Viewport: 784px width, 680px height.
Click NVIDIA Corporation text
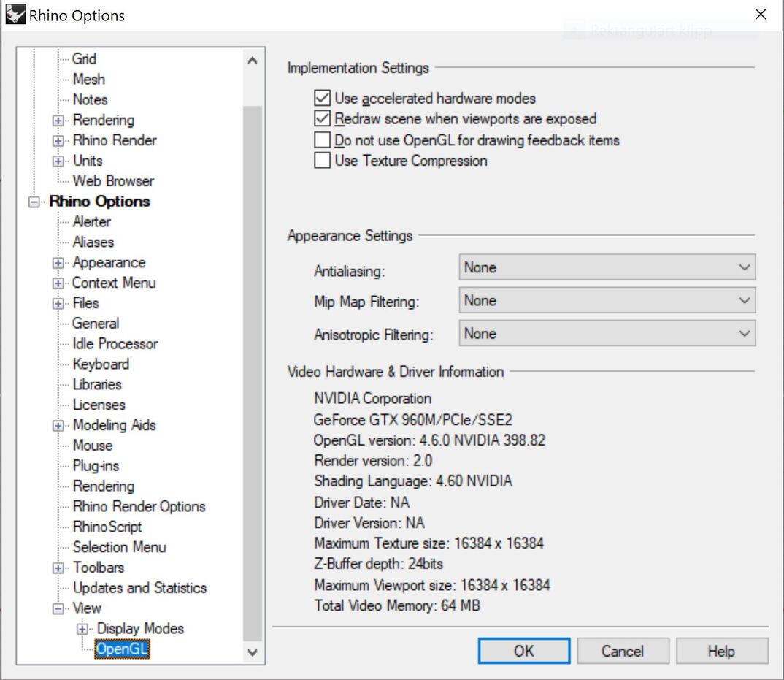click(372, 398)
